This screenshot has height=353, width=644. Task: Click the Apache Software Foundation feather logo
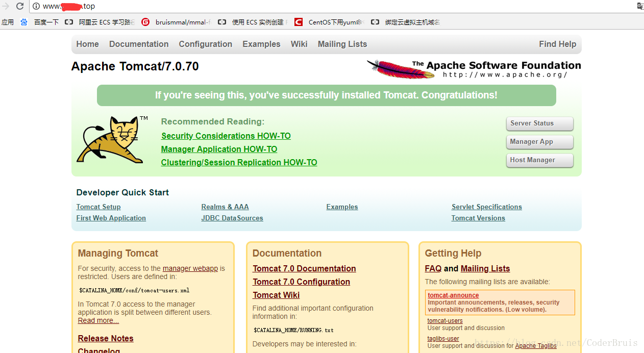point(474,69)
